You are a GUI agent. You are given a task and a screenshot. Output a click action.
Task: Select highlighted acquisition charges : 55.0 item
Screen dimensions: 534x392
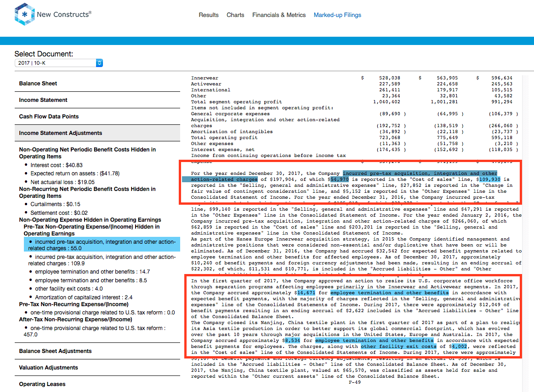102,245
